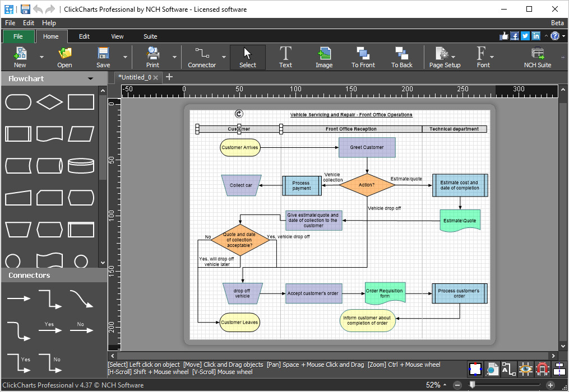Pick the internal storage shape
This screenshot has width=569, height=392.
[81, 230]
